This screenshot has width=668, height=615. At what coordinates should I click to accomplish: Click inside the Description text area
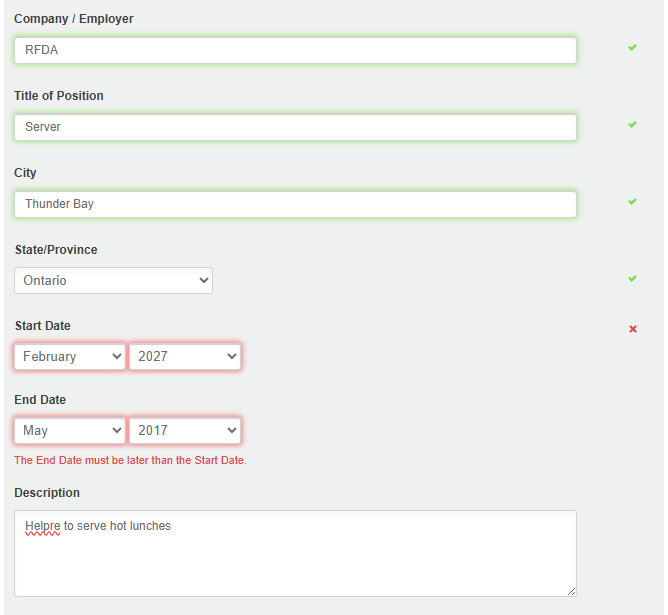tap(295, 560)
